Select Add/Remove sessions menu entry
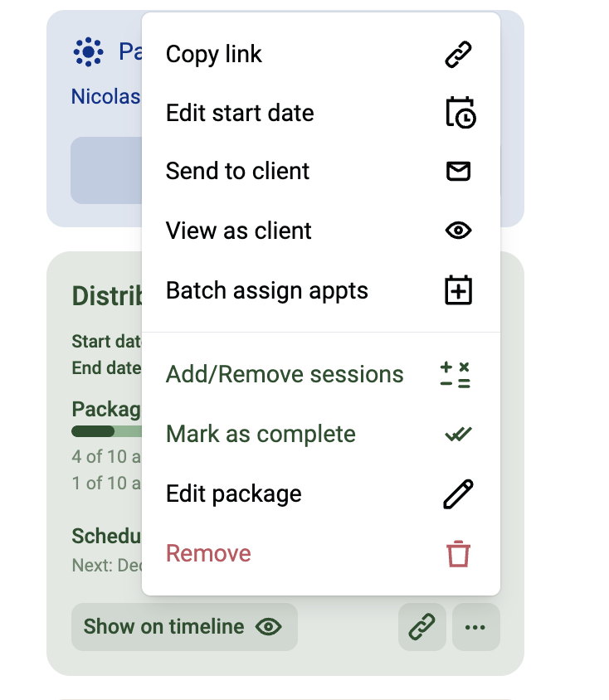Screen dimensions: 609x700 click(320, 374)
